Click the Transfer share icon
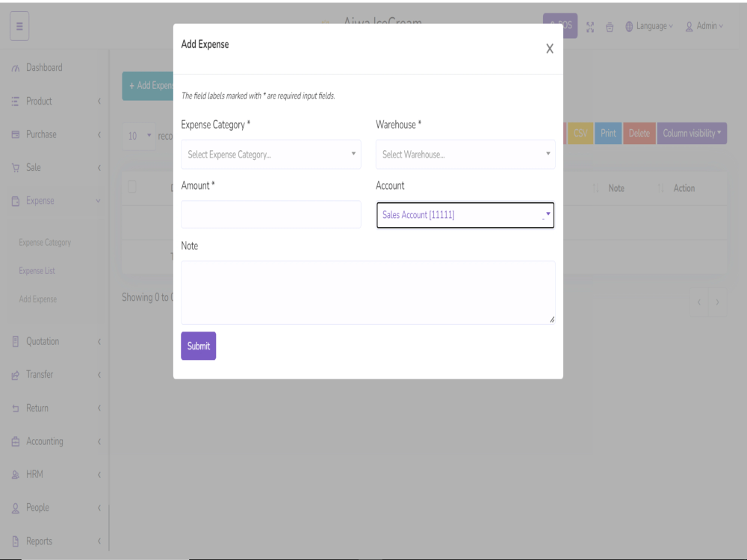This screenshot has width=747, height=560. tap(15, 376)
